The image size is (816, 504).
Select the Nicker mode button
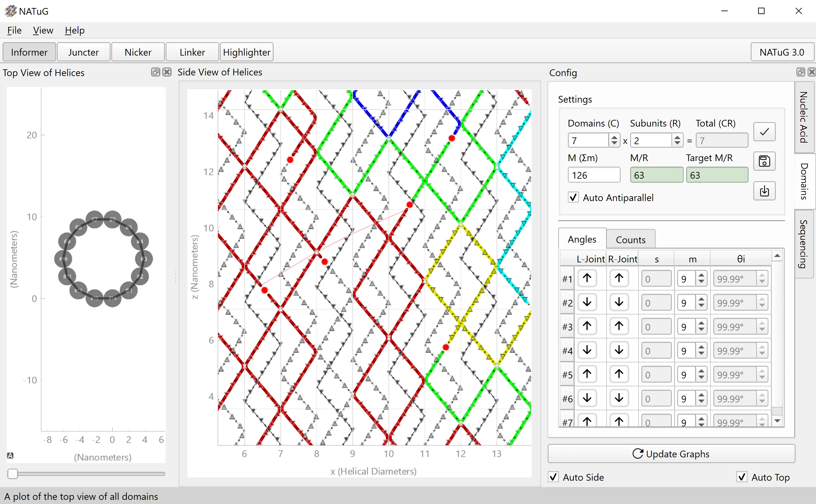click(138, 52)
